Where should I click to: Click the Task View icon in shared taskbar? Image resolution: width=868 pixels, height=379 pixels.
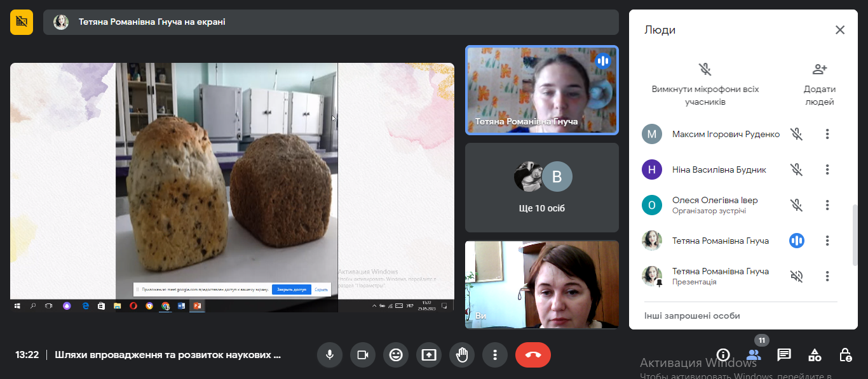(49, 306)
